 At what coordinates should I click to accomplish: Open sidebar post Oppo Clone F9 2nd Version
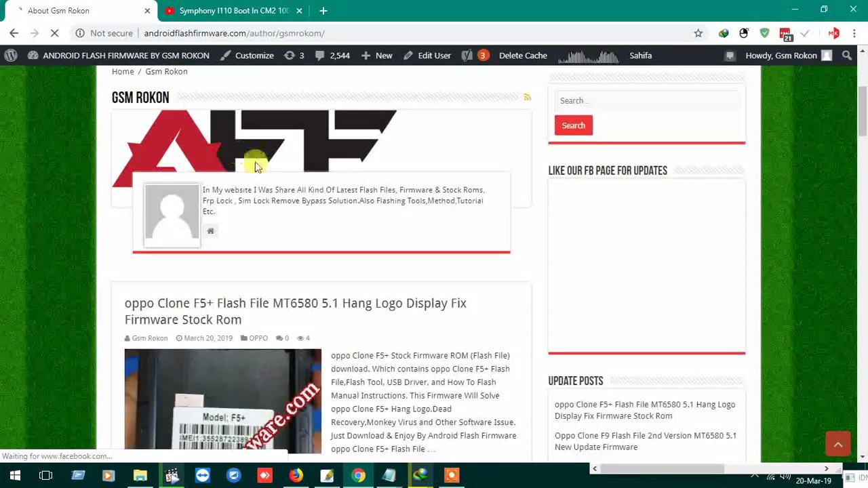pyautogui.click(x=646, y=441)
